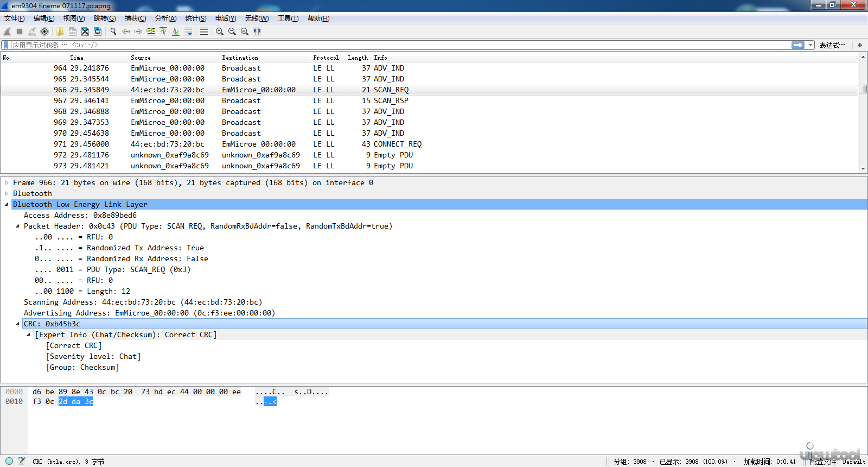This screenshot has height=467, width=868.
Task: Select packet 973 Empty PDU row
Action: click(x=429, y=166)
